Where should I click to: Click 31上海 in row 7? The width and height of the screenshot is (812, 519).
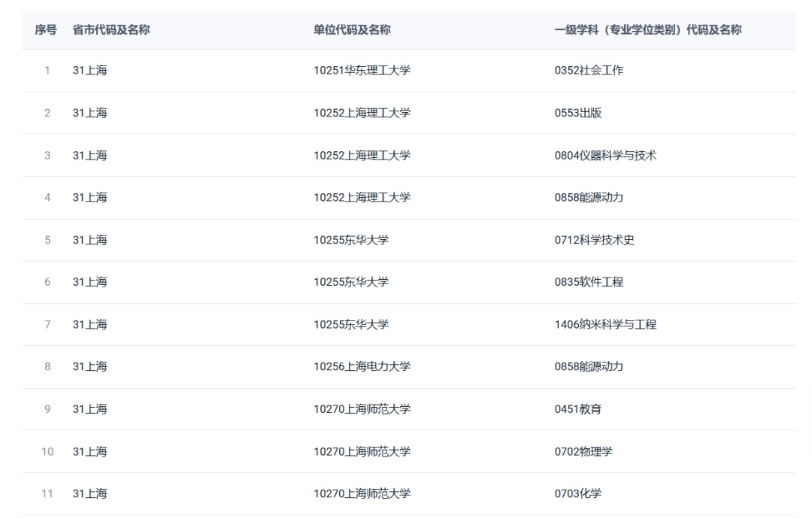(89, 324)
